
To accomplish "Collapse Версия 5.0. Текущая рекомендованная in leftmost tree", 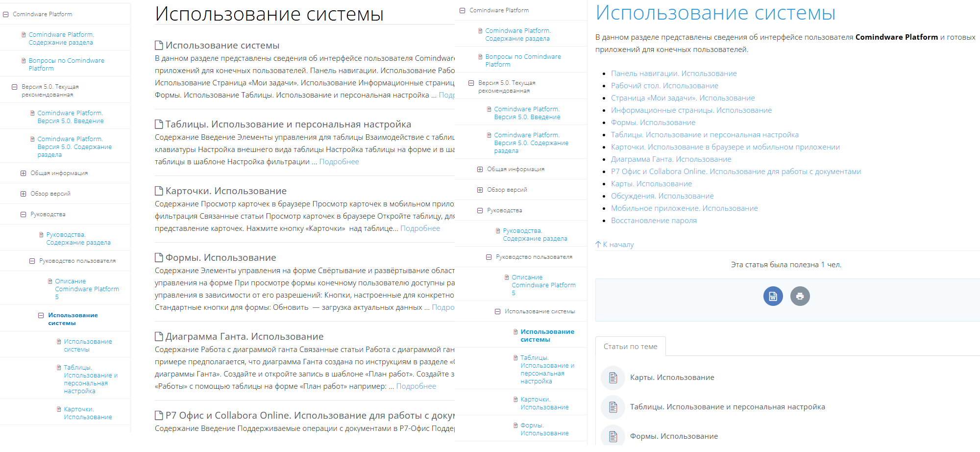I will coord(15,87).
